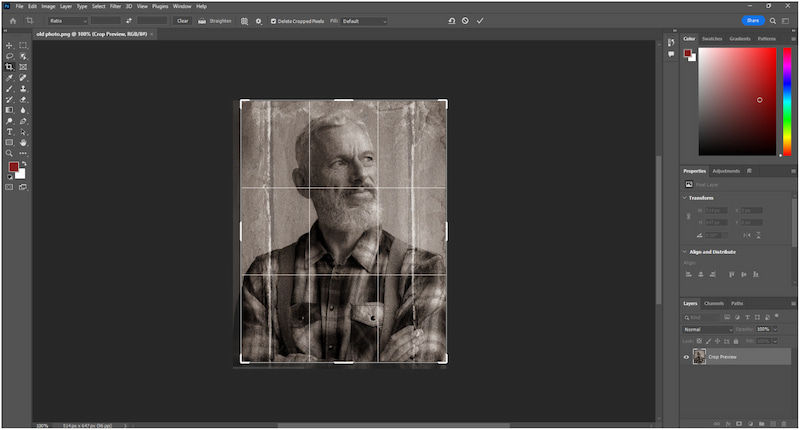Cancel the current crop operation
Viewport: 800px width, 430px height.
click(x=465, y=20)
